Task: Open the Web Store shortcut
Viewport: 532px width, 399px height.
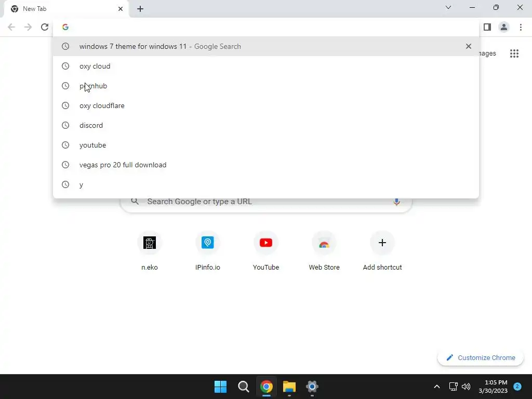Action: pos(324,250)
